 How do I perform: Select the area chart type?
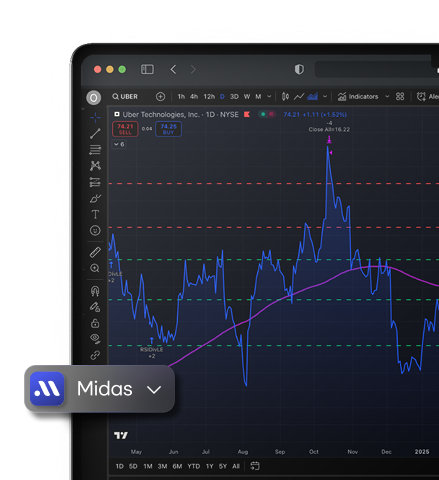tap(313, 97)
